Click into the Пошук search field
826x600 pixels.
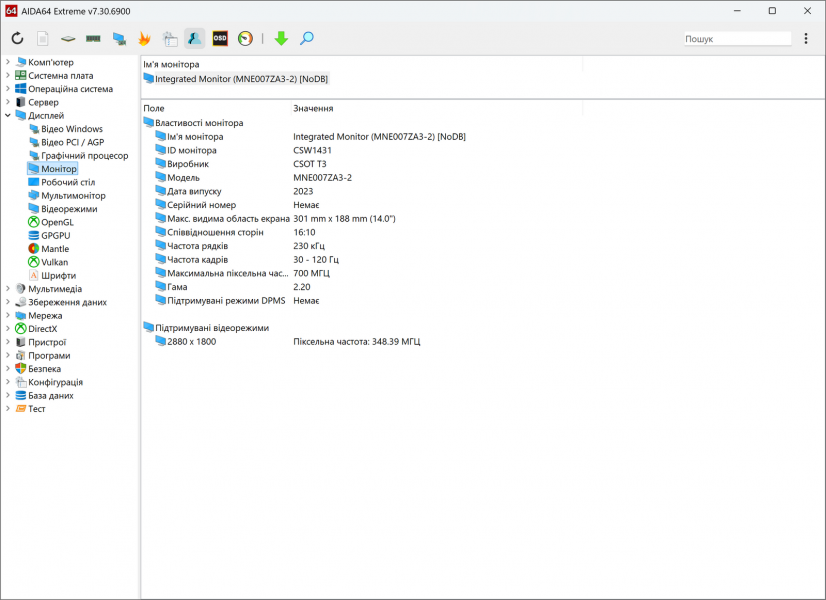tap(736, 39)
